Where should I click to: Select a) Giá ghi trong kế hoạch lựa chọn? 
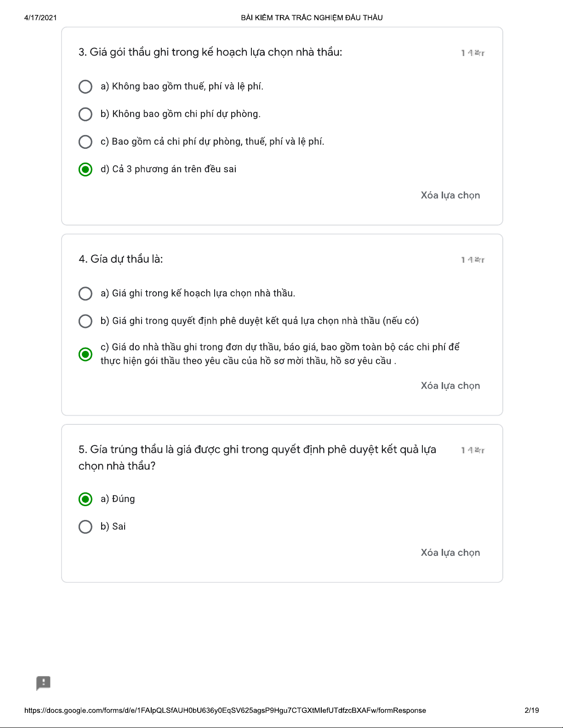[85, 293]
